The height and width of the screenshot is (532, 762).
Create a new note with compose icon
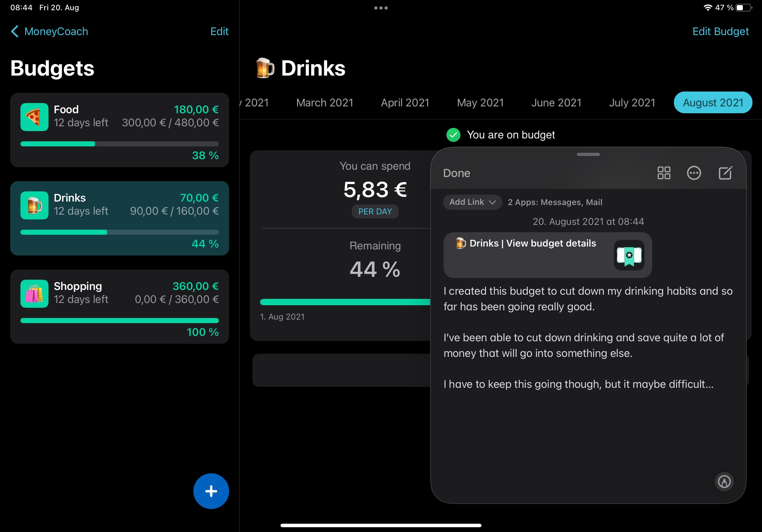[x=725, y=173]
